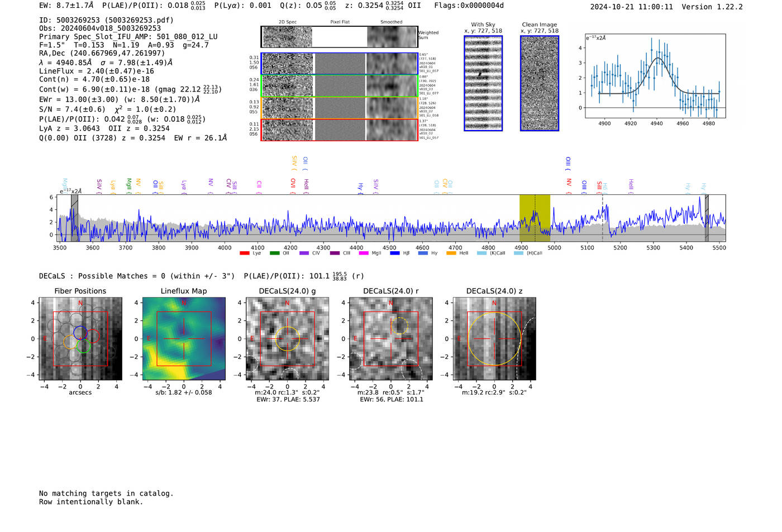
Task: Open the DECaLS(24.0) z cutout
Action: click(x=494, y=338)
